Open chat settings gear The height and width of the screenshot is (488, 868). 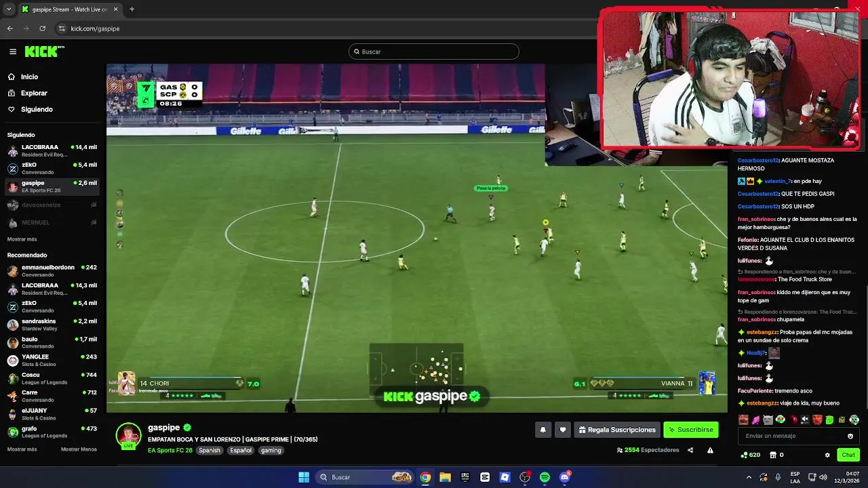click(x=827, y=455)
